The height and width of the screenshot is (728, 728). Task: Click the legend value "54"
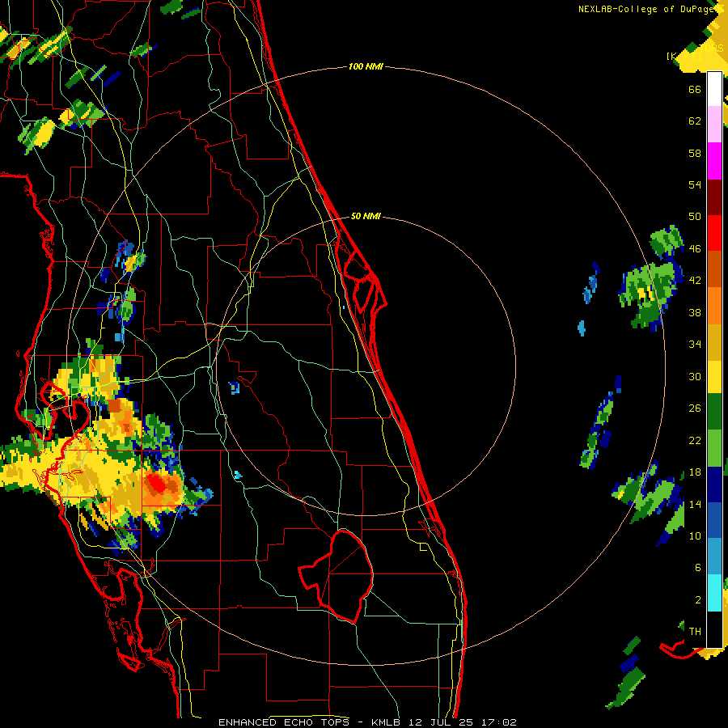[695, 184]
